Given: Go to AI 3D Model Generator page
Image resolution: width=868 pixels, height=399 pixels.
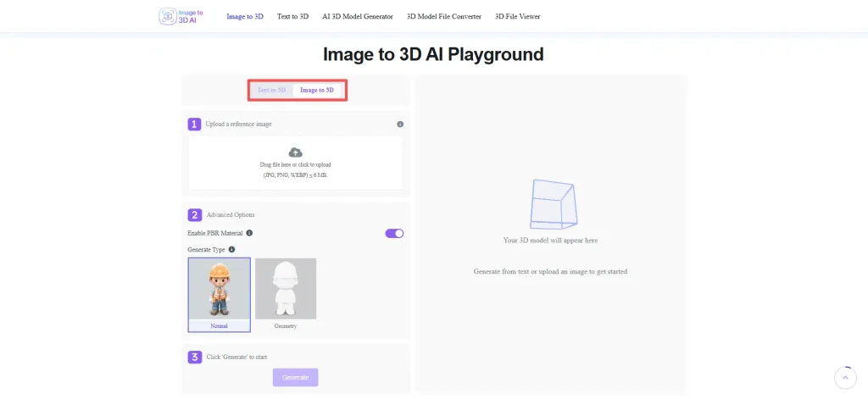Looking at the screenshot, I should click(358, 17).
